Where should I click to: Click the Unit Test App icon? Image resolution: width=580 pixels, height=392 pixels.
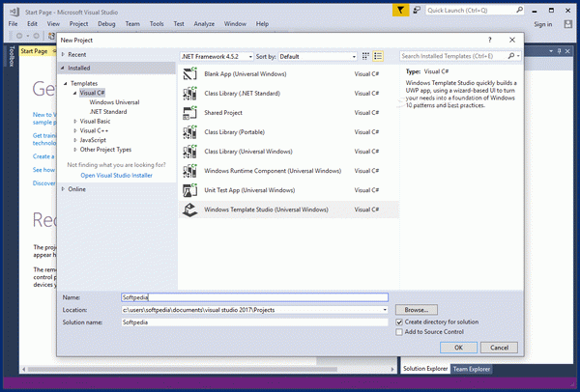(190, 190)
